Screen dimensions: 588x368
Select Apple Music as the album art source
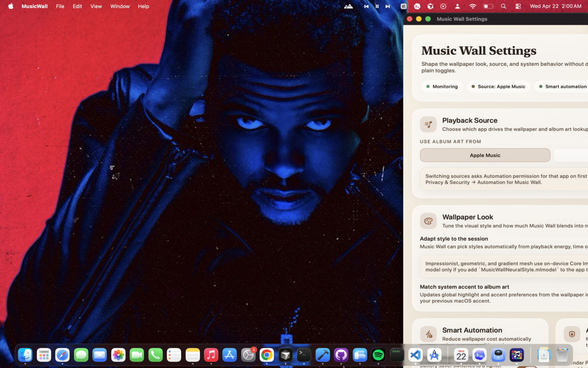(x=485, y=155)
